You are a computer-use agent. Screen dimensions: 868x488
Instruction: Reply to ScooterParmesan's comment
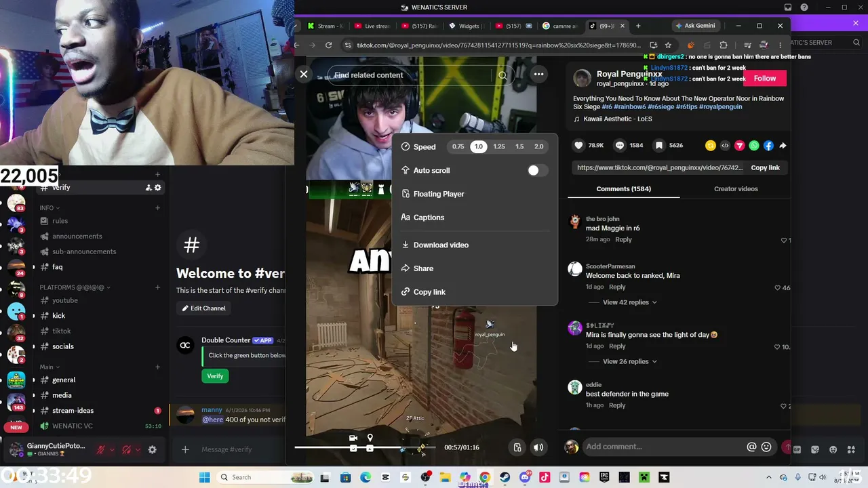coord(617,287)
